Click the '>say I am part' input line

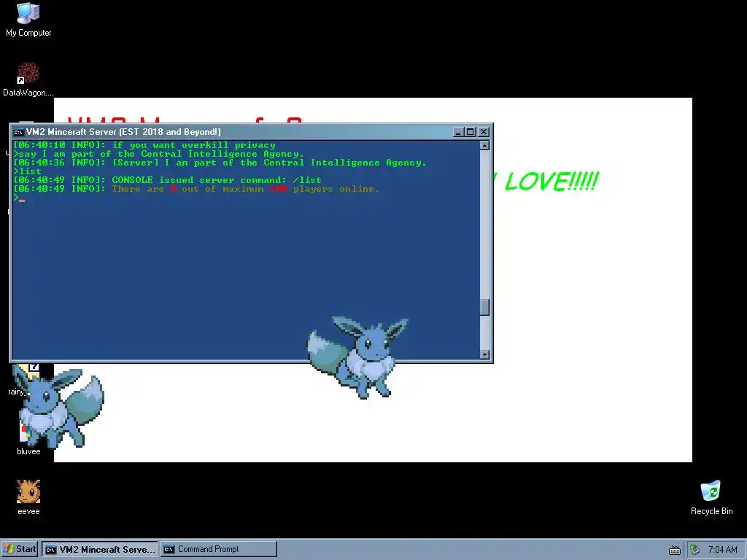point(158,154)
